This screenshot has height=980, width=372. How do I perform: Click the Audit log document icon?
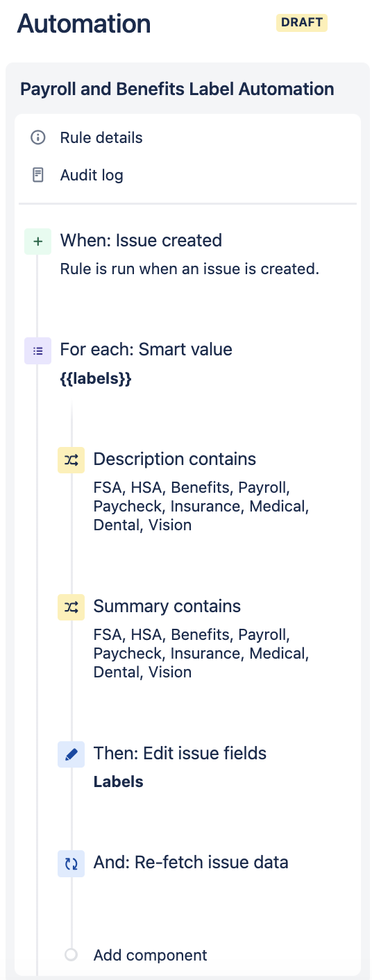click(38, 175)
